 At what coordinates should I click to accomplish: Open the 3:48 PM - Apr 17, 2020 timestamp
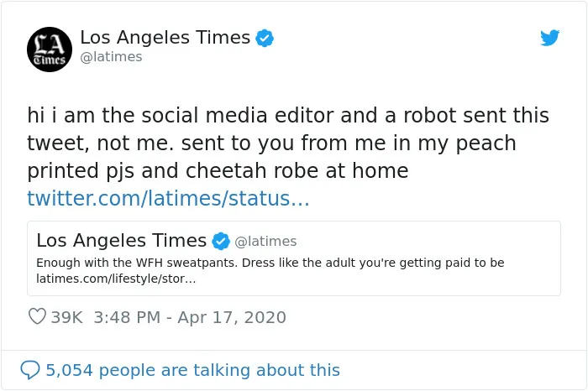[190, 317]
